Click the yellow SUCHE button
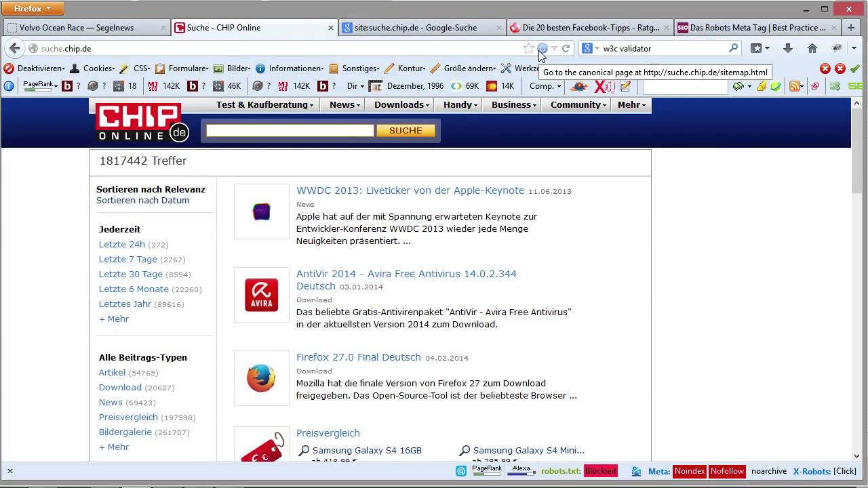This screenshot has height=488, width=868. [x=406, y=130]
